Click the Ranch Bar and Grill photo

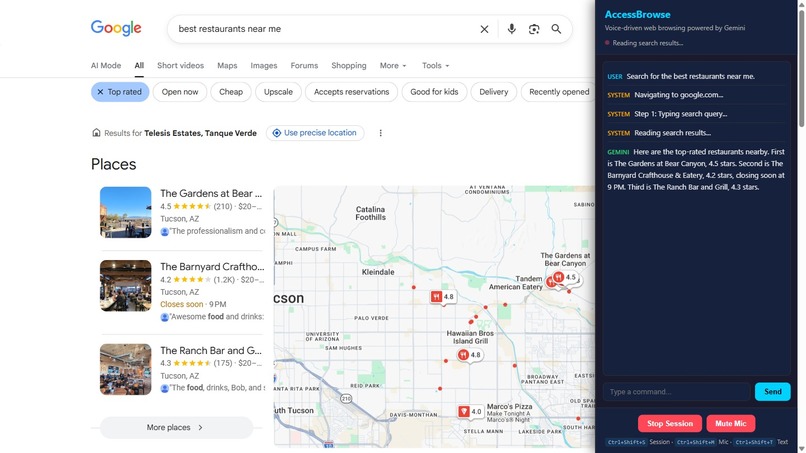pos(125,370)
